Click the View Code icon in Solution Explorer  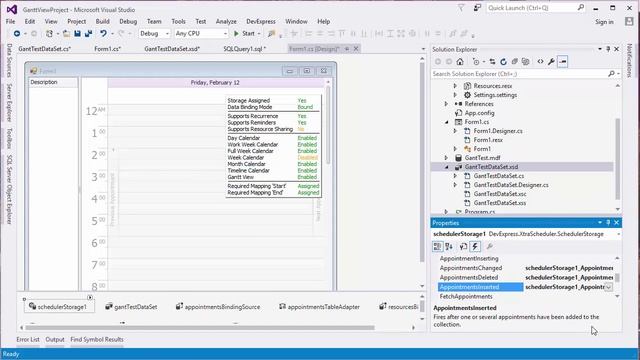click(x=540, y=62)
